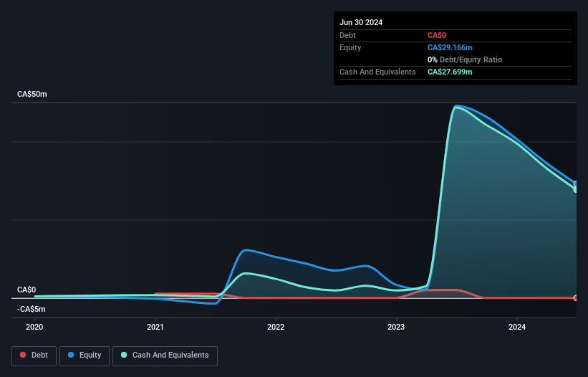Click the 2020 x-axis label
Viewport: 588px width, 377px height.
tap(34, 327)
